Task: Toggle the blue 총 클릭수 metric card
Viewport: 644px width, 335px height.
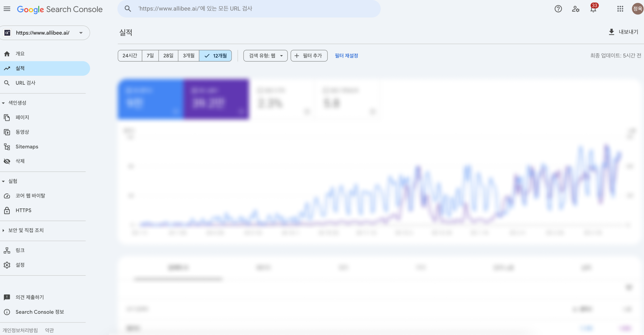Action: point(150,99)
